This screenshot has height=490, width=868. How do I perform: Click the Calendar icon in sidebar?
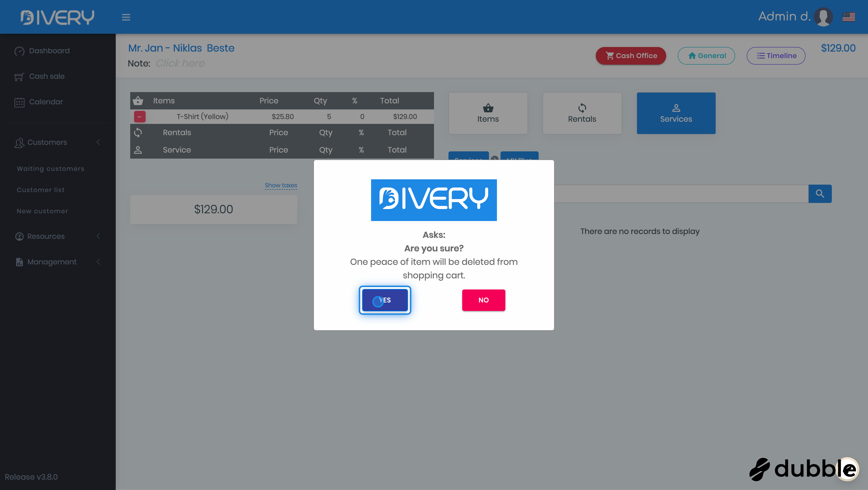[19, 102]
